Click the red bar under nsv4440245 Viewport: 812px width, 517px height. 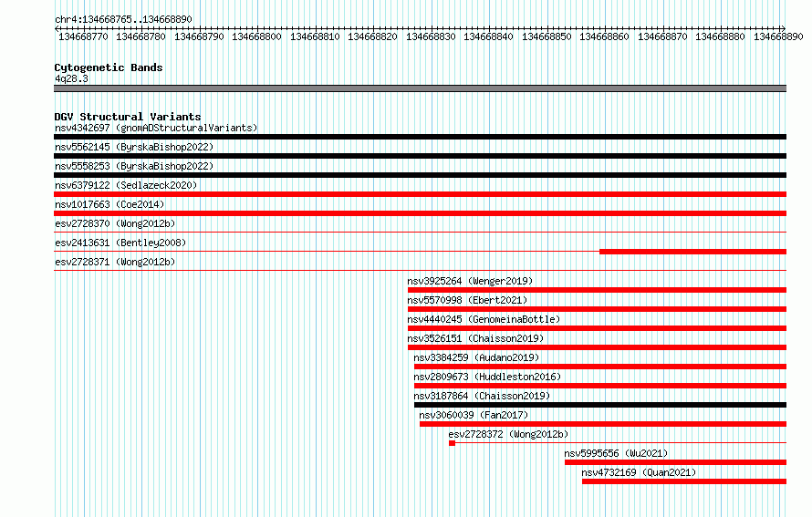pos(597,328)
